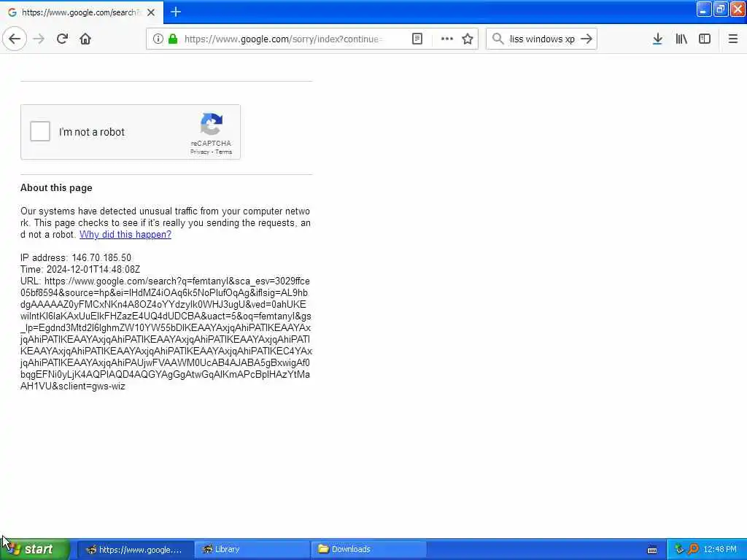Click the IP address 146.70.185.50 text
This screenshot has height=560, width=747.
(x=76, y=257)
